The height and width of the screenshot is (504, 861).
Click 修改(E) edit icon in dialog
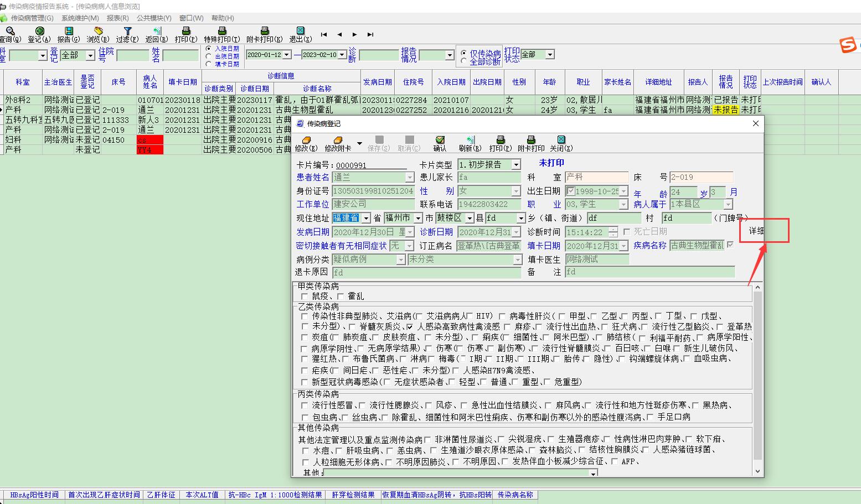tap(306, 140)
